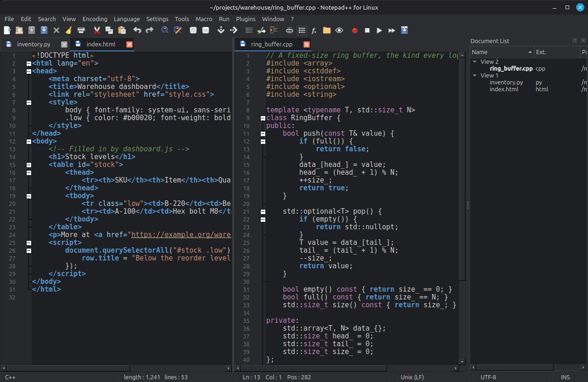Collapse the <tbody> fold on line 19

pos(28,196)
